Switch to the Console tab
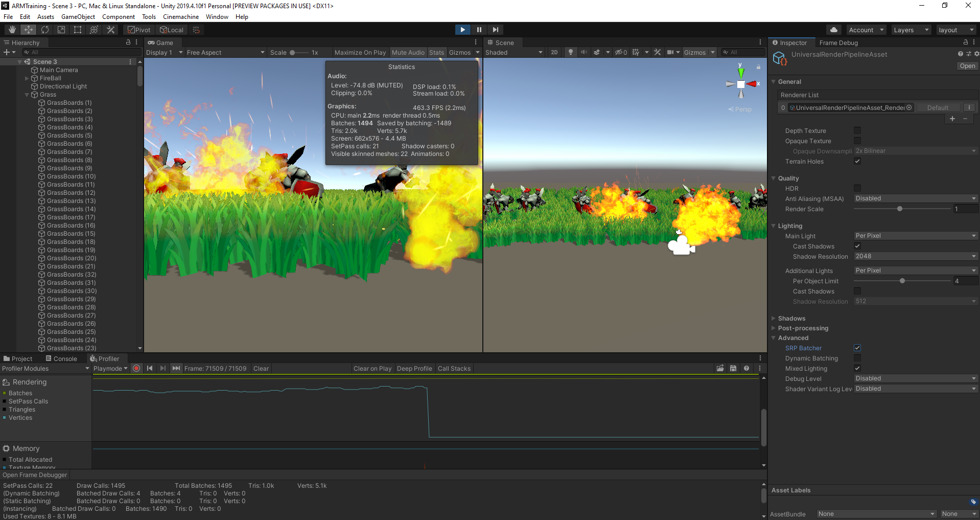The image size is (980, 520). coord(61,358)
